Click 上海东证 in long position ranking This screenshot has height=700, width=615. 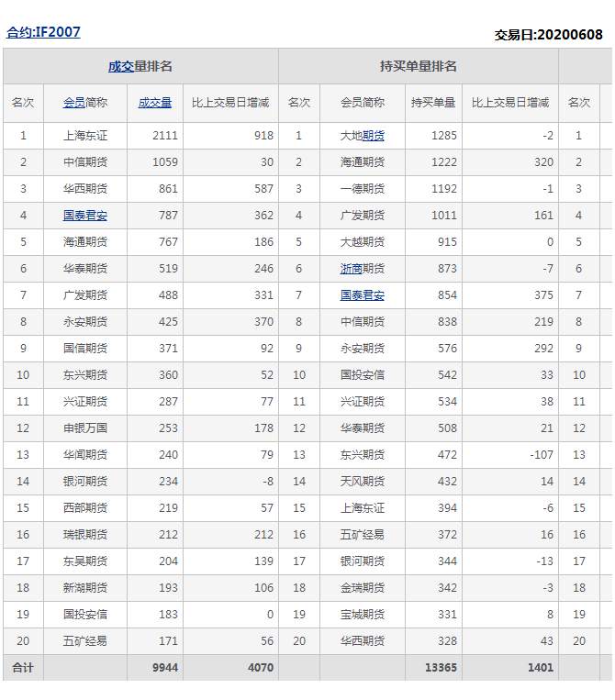tap(363, 508)
